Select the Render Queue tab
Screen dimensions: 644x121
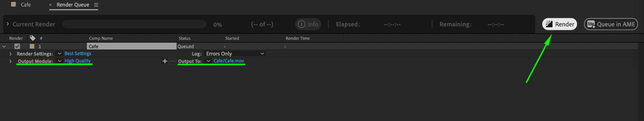tap(73, 5)
